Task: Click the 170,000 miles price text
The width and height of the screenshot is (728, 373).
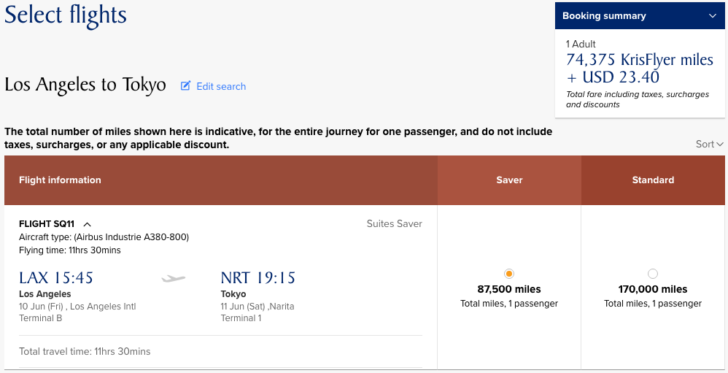Action: click(653, 289)
